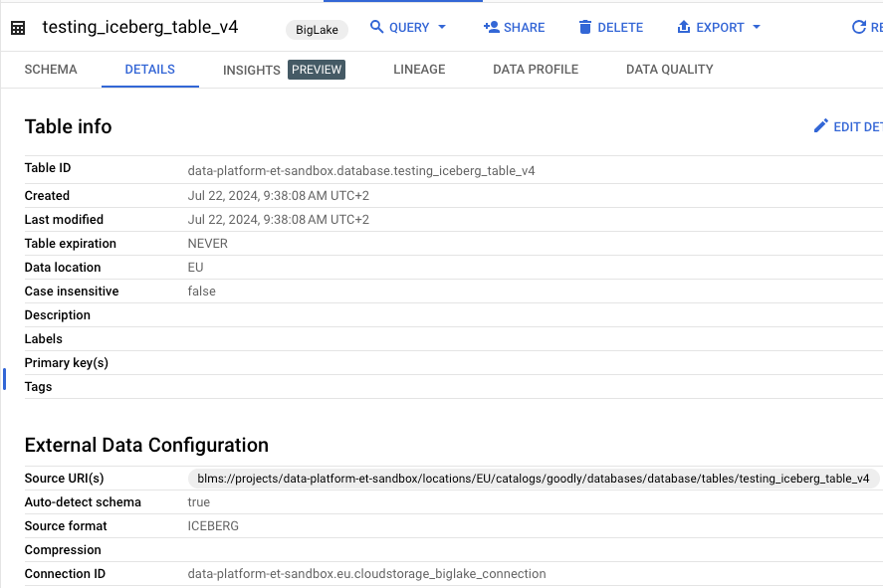Click the Source format label
This screenshot has height=588, width=883.
tap(66, 526)
